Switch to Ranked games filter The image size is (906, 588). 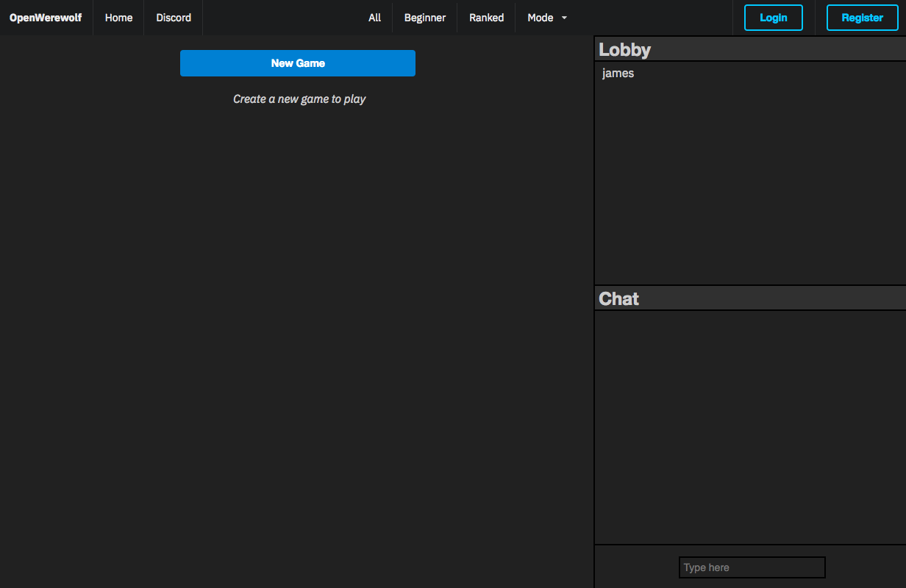[486, 18]
